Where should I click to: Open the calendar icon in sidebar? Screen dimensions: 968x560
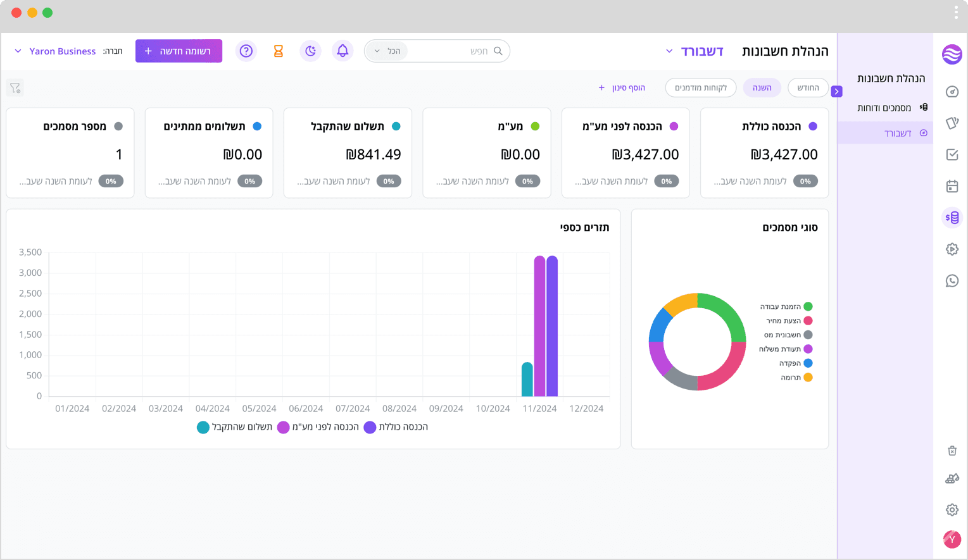(952, 186)
